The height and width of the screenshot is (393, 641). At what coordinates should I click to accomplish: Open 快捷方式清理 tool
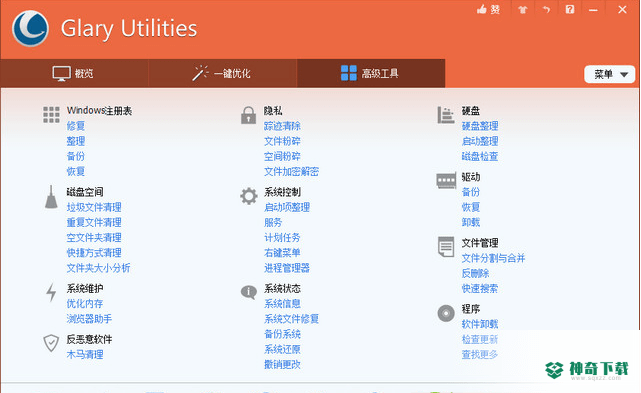coord(94,253)
